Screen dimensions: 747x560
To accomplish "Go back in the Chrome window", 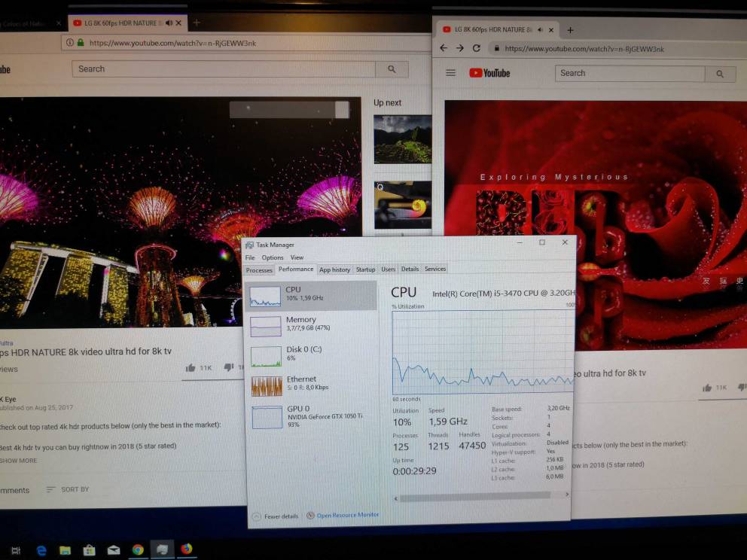I will (x=444, y=48).
